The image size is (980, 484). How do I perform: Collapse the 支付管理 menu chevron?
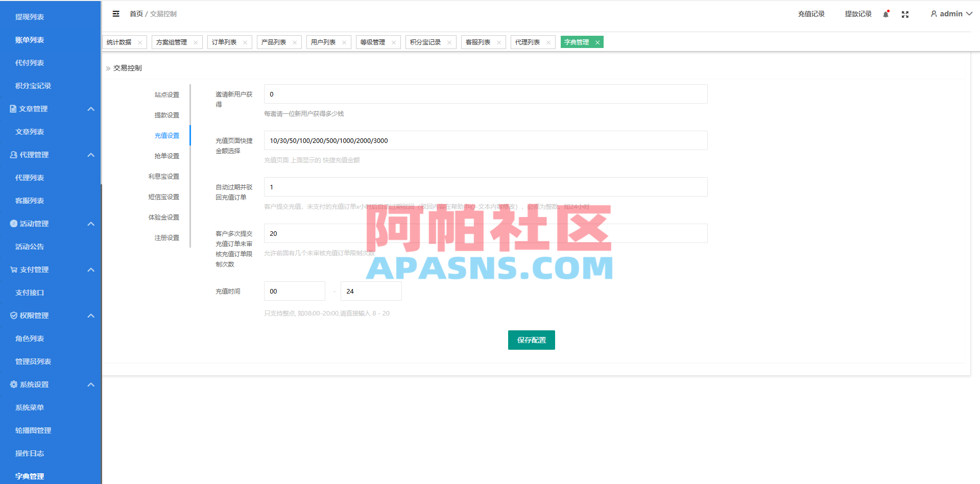[91, 270]
